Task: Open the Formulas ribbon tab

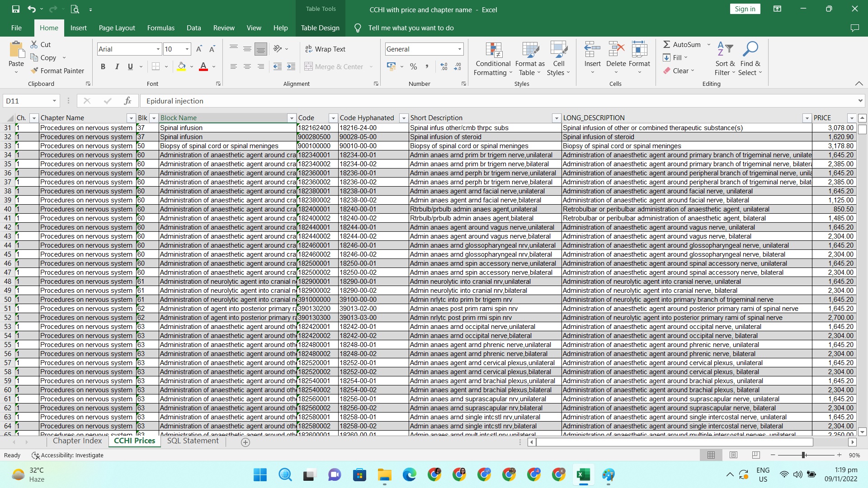Action: (160, 28)
